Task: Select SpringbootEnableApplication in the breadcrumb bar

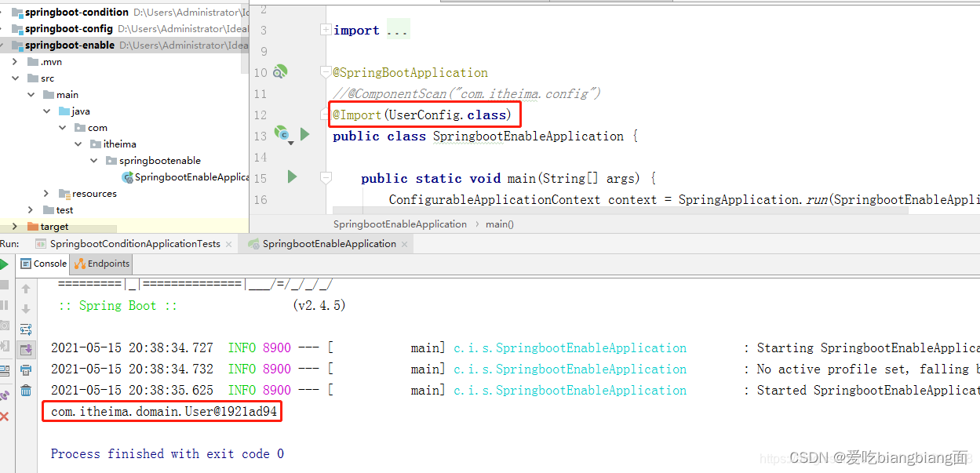Action: pyautogui.click(x=401, y=224)
